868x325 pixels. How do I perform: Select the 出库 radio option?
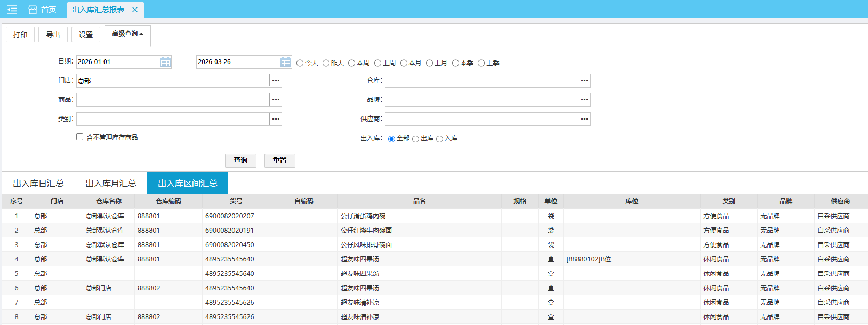coord(415,139)
